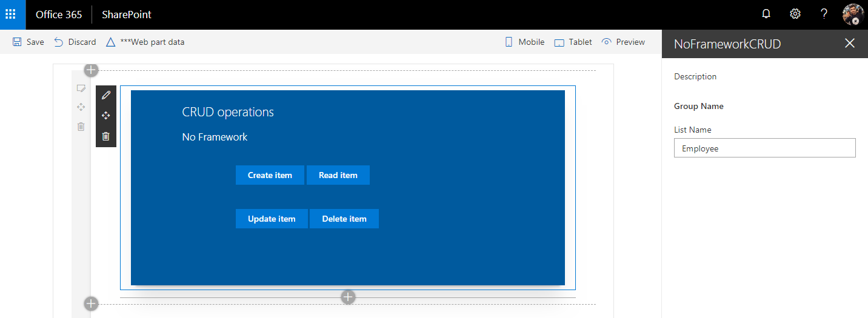Delete web part using dark toolbar trash

coord(106,136)
